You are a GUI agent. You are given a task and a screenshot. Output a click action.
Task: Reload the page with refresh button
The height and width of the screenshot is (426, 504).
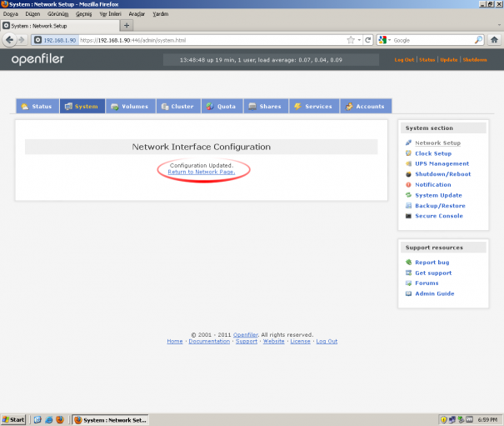click(368, 40)
